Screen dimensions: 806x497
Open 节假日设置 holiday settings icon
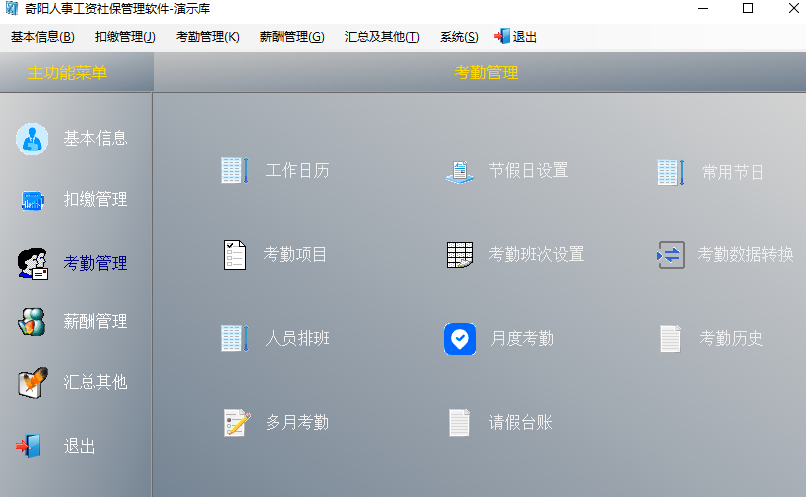coord(459,171)
